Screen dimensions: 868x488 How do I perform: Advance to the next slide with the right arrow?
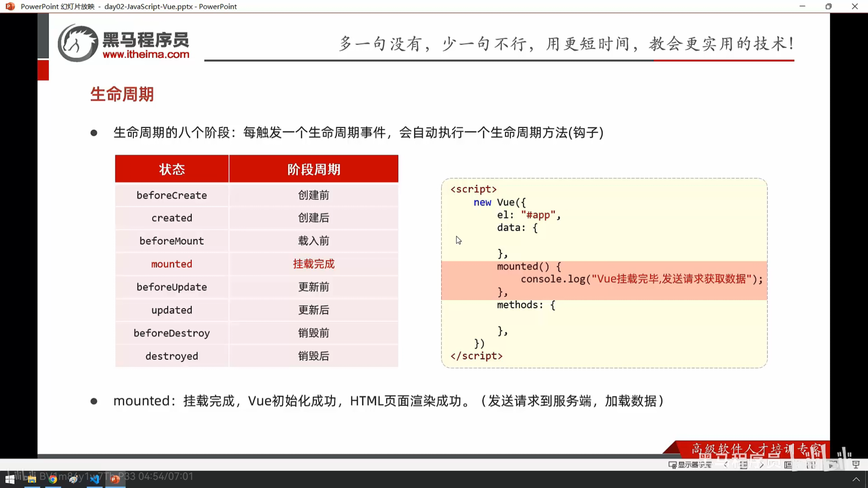click(762, 465)
